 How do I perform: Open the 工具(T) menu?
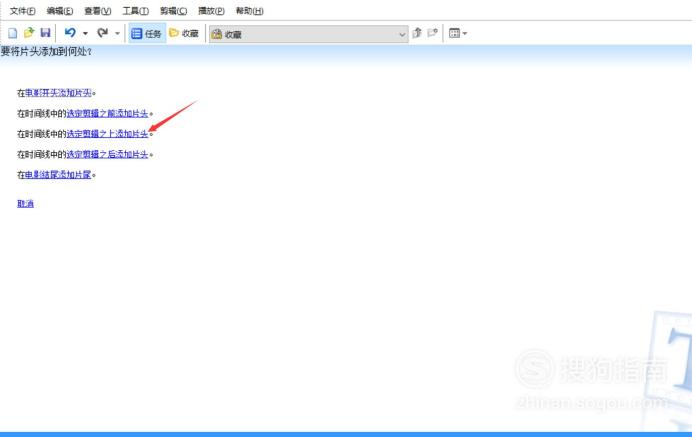tap(135, 11)
